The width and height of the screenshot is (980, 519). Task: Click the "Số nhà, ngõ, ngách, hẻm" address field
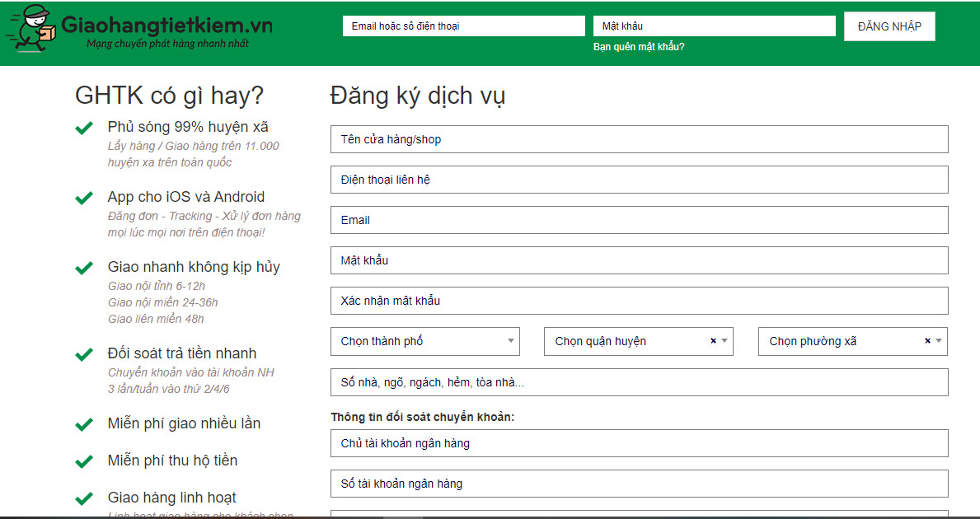click(x=639, y=381)
